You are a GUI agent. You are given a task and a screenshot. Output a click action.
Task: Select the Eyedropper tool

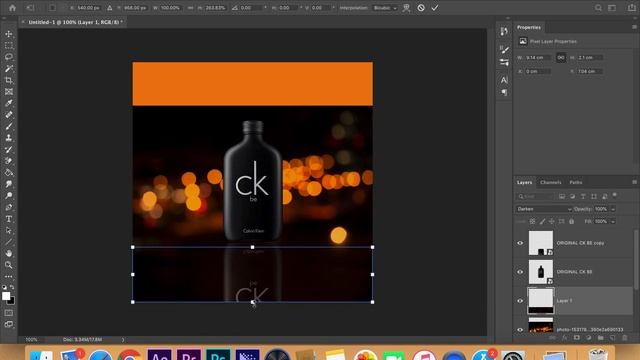(x=9, y=103)
